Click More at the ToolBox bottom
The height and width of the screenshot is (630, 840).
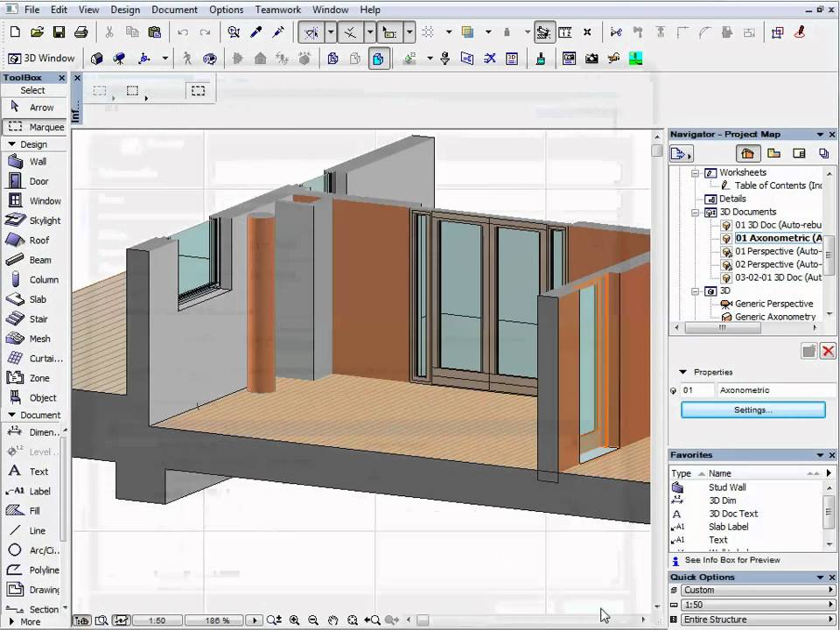(x=24, y=622)
